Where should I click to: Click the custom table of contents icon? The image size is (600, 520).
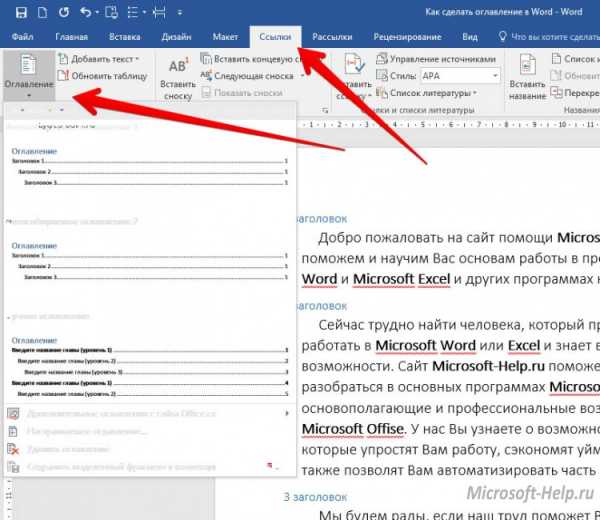coord(13,431)
